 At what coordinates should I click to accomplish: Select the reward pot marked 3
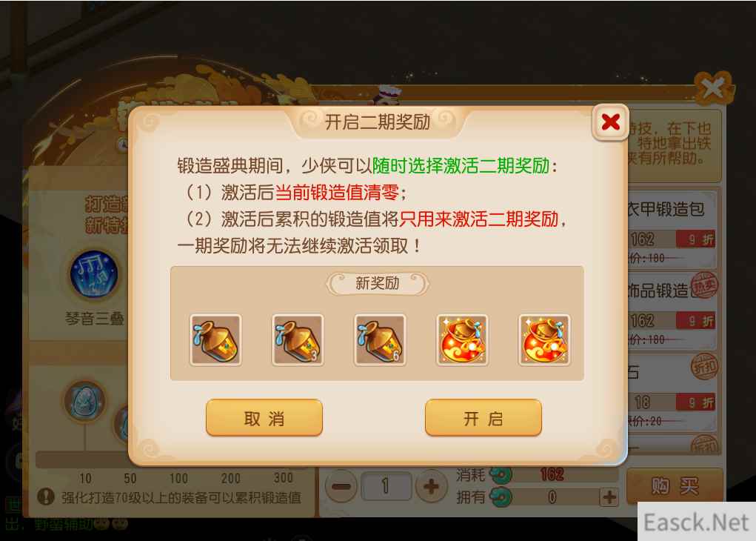coord(298,339)
